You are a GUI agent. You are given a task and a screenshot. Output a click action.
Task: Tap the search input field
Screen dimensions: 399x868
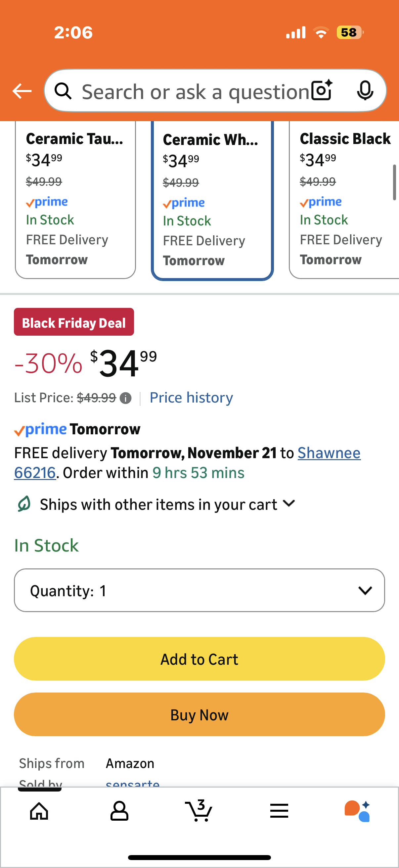click(x=195, y=91)
